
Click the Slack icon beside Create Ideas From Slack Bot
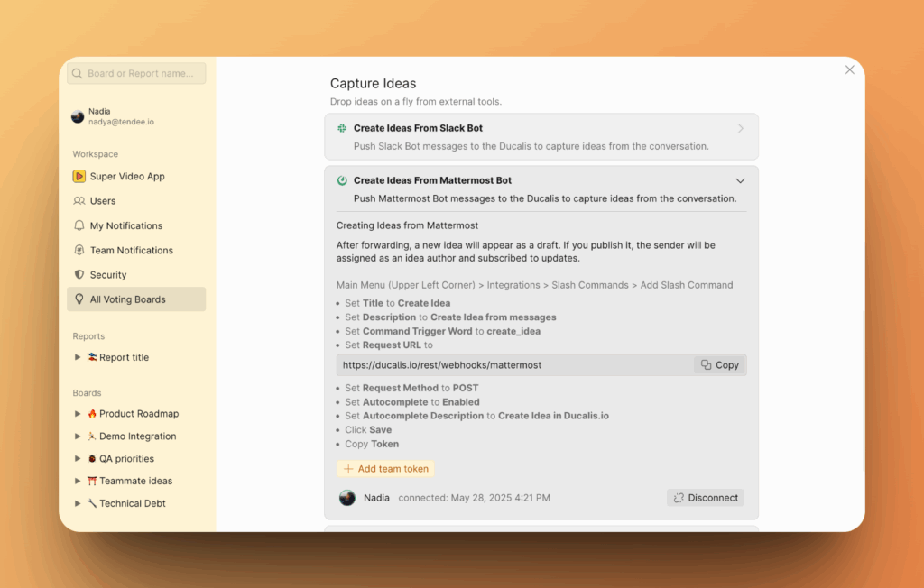[x=342, y=128]
